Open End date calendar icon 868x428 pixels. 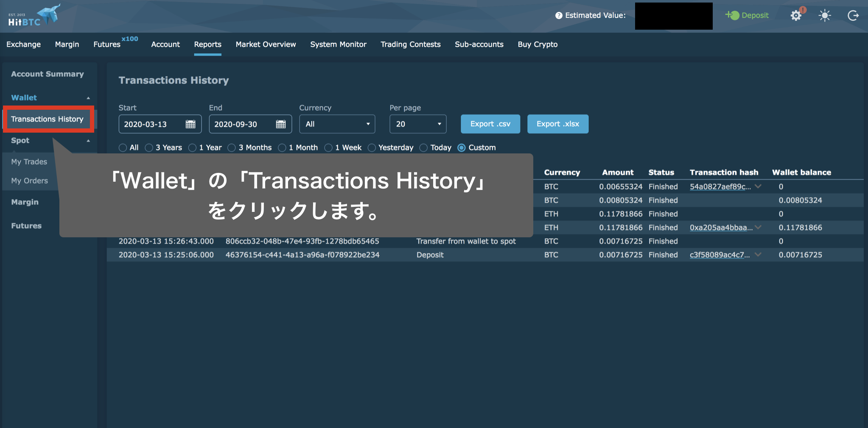[281, 124]
